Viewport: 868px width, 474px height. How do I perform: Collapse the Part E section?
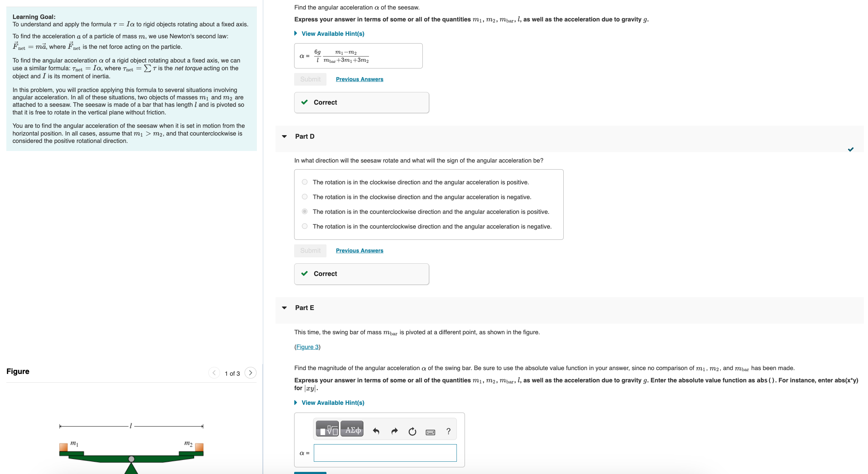pos(284,308)
